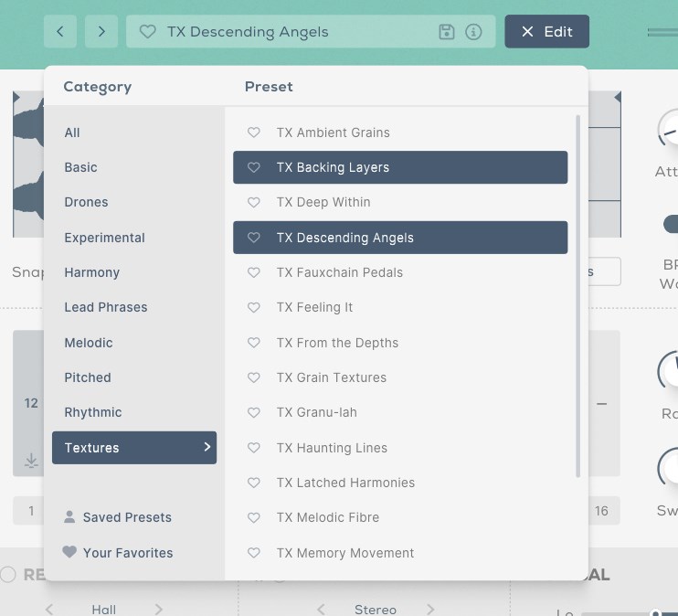
Task: Favorite the current preset in the header bar
Action: tap(147, 32)
